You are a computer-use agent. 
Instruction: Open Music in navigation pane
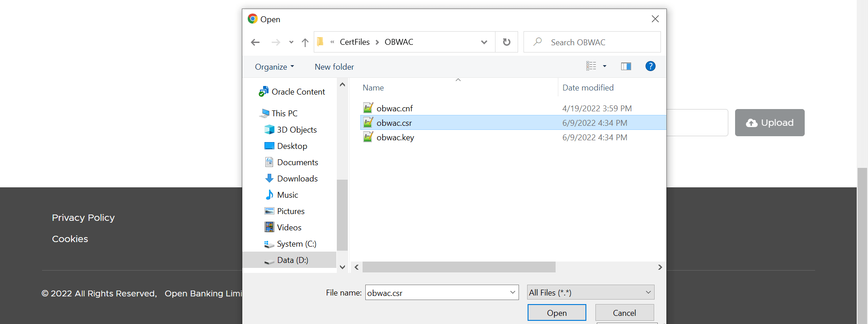click(x=288, y=195)
